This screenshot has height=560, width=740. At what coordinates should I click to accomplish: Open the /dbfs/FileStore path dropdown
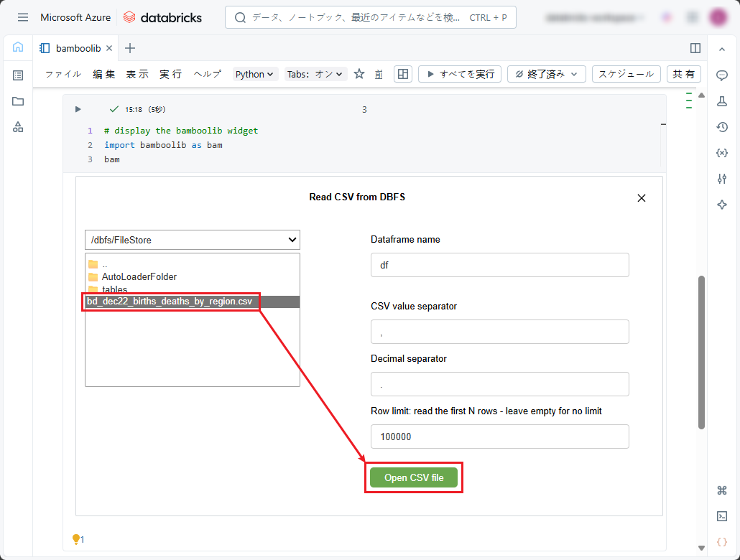192,240
